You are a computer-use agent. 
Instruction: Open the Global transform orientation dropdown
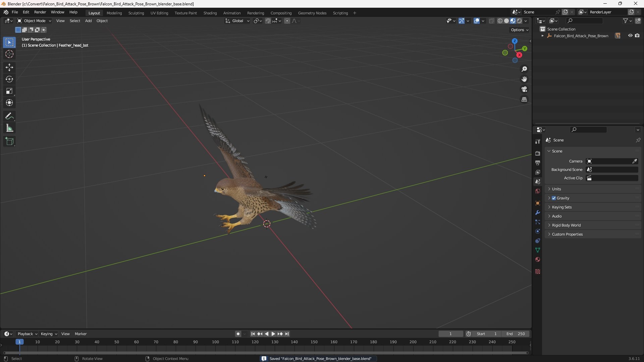pos(237,21)
